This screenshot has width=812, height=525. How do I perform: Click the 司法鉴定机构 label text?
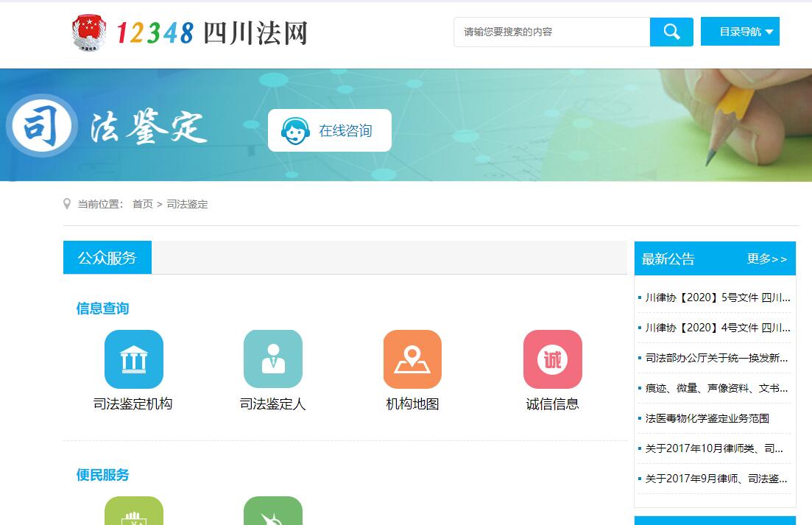[x=133, y=404]
